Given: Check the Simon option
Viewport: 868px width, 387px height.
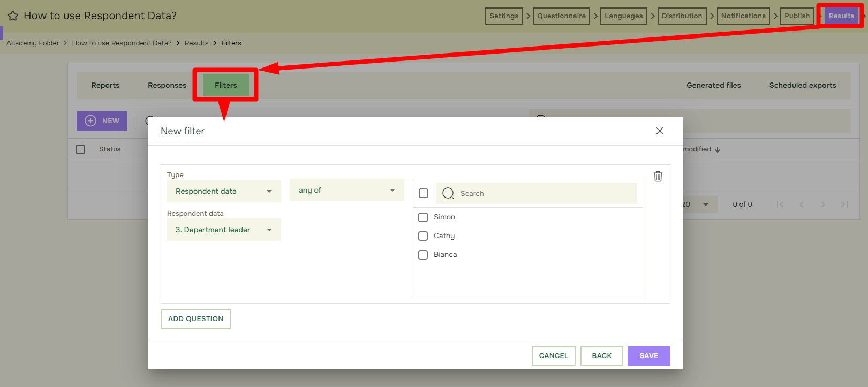Looking at the screenshot, I should (x=423, y=217).
